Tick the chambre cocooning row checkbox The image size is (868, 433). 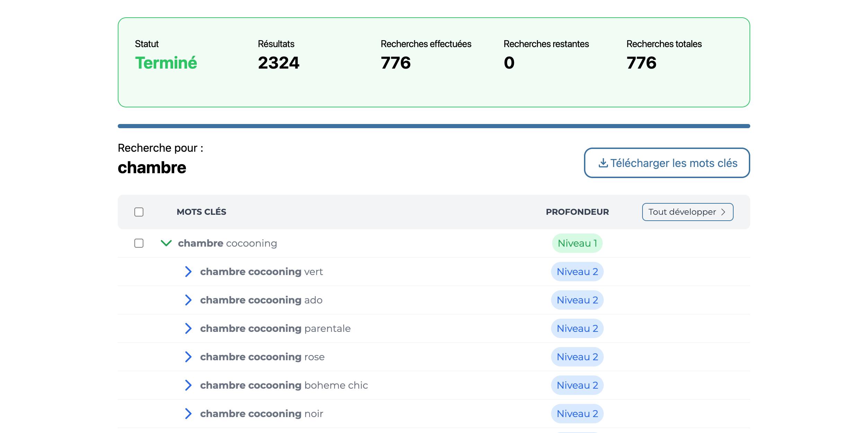139,243
